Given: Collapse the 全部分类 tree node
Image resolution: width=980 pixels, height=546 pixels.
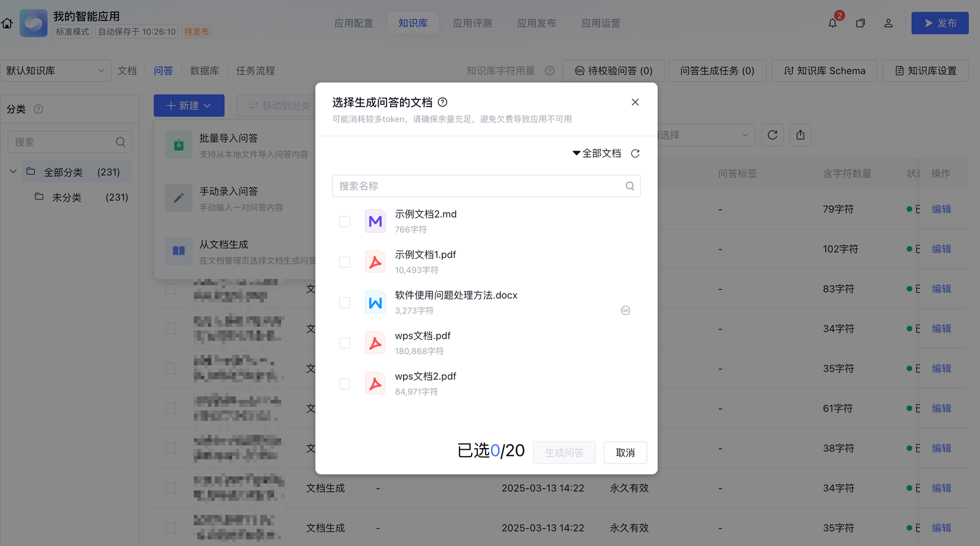Looking at the screenshot, I should [x=13, y=172].
